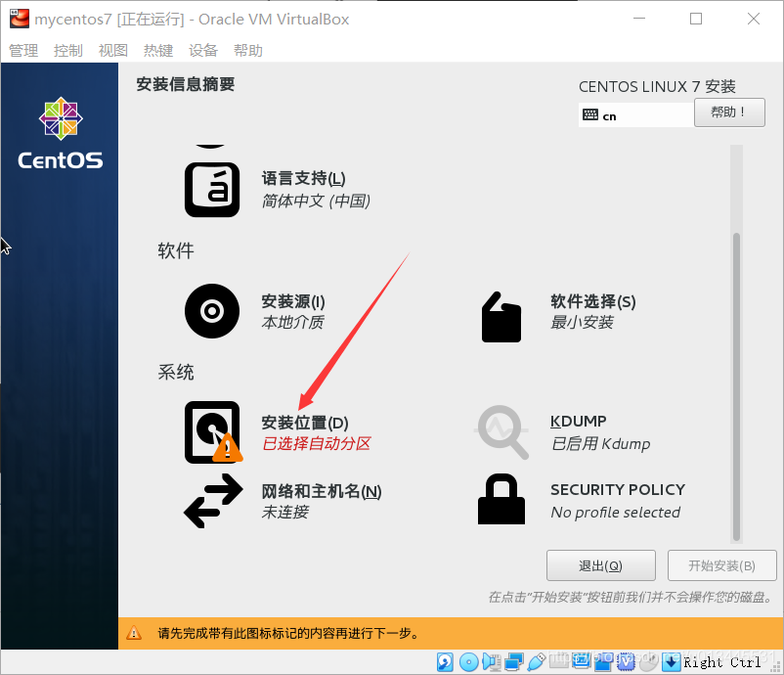784x675 pixels.
Task: Open the 视图 menu
Action: (113, 50)
